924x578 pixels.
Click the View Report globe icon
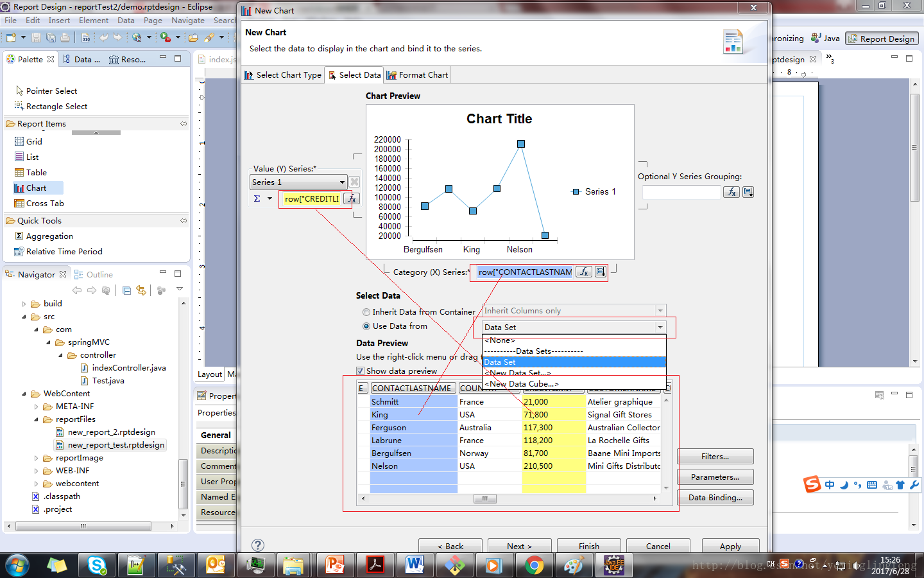pos(137,38)
